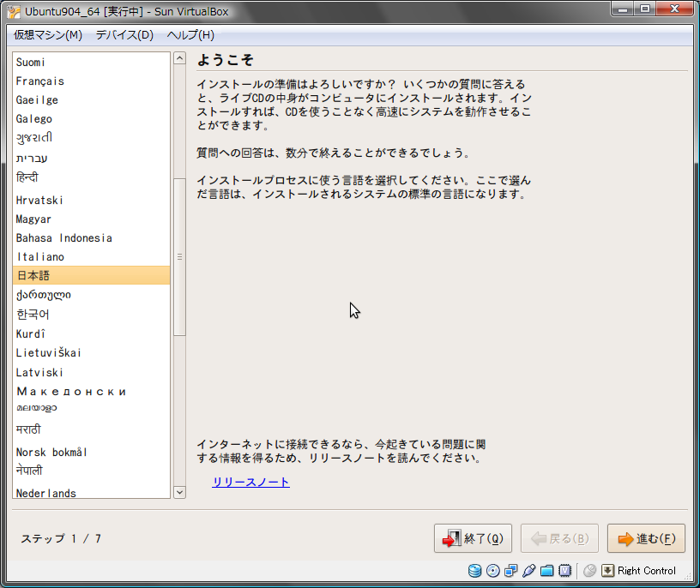Image resolution: width=700 pixels, height=588 pixels.
Task: Select Hrvatski in the language list
Action: tap(92, 201)
